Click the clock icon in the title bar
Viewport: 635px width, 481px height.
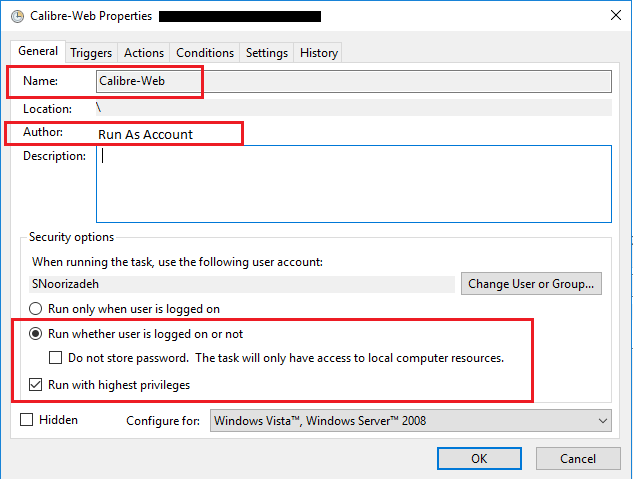click(17, 16)
